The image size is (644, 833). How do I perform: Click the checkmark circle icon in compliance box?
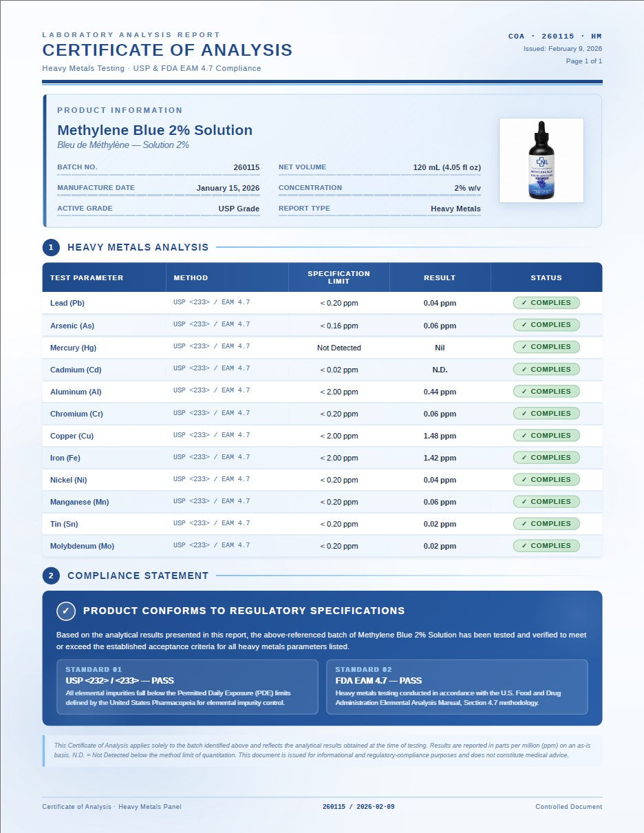pyautogui.click(x=66, y=611)
